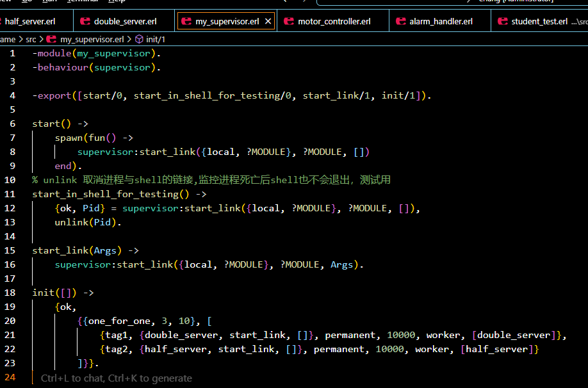Click start_in_shell_for_testing/0 in the export list
This screenshot has height=388, width=588.
[212, 95]
